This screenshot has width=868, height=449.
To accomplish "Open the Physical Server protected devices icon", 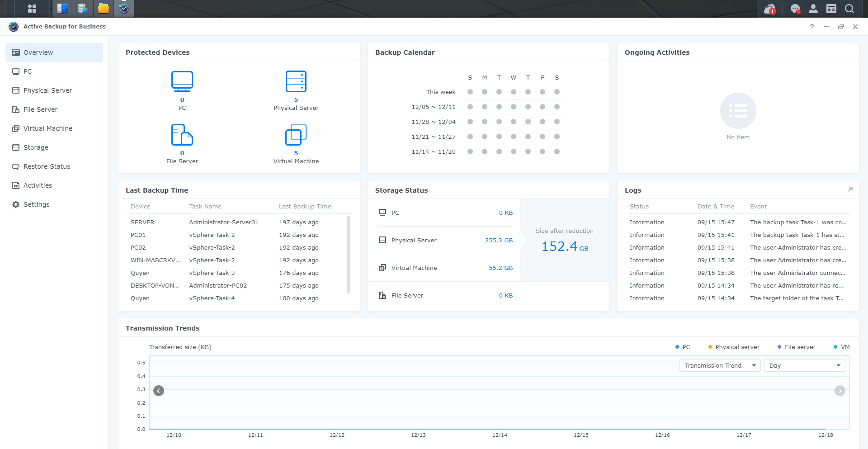I will pyautogui.click(x=296, y=81).
